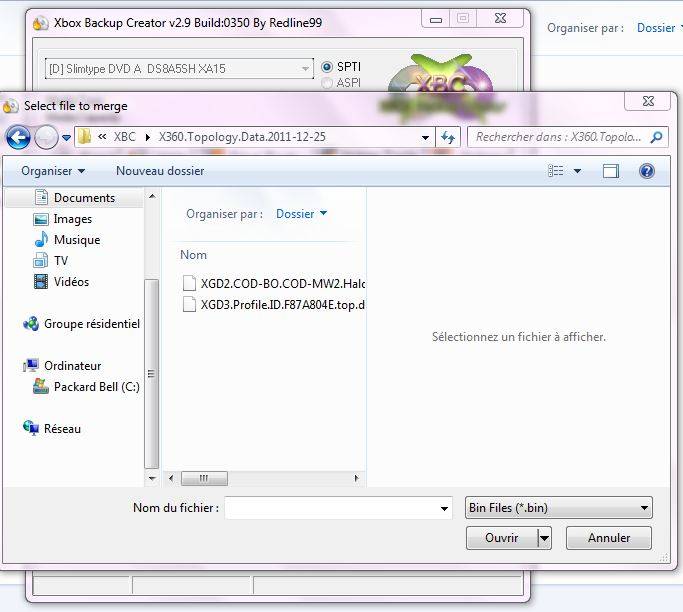The width and height of the screenshot is (683, 612).
Task: Click the navigation pane scrollbar thumb
Action: tap(152, 374)
